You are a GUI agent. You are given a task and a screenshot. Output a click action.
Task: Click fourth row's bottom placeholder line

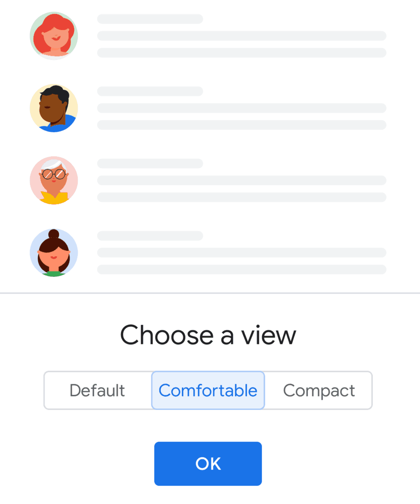[242, 269]
